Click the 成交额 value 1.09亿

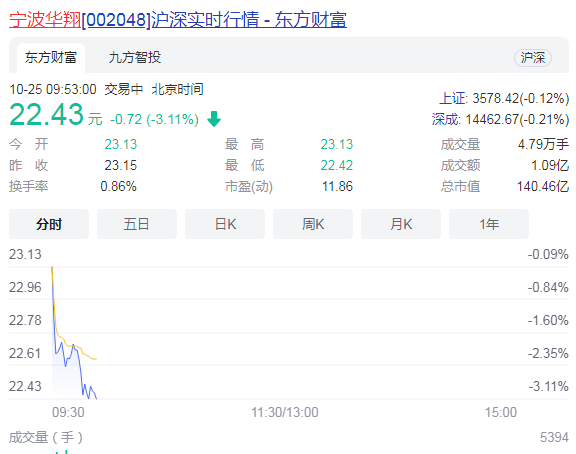550,165
